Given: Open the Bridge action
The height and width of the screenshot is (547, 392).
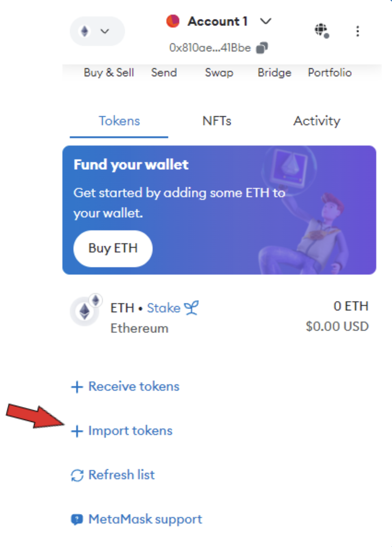Looking at the screenshot, I should [274, 72].
